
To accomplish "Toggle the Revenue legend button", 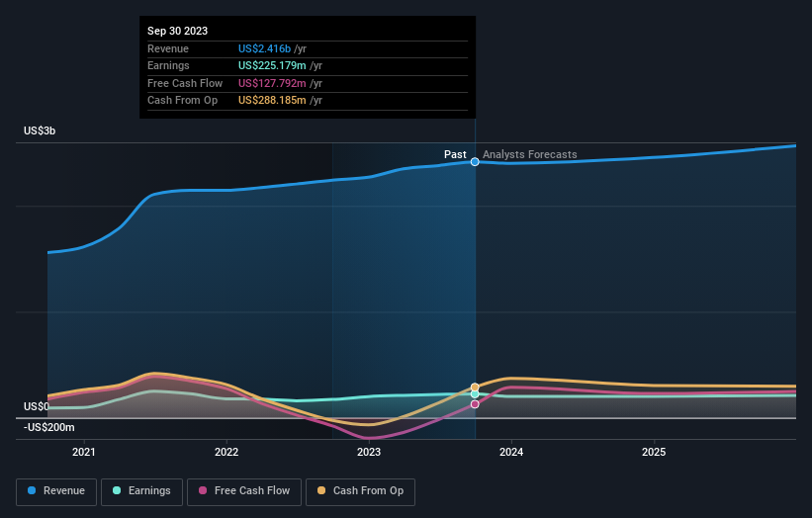I will click(x=56, y=491).
